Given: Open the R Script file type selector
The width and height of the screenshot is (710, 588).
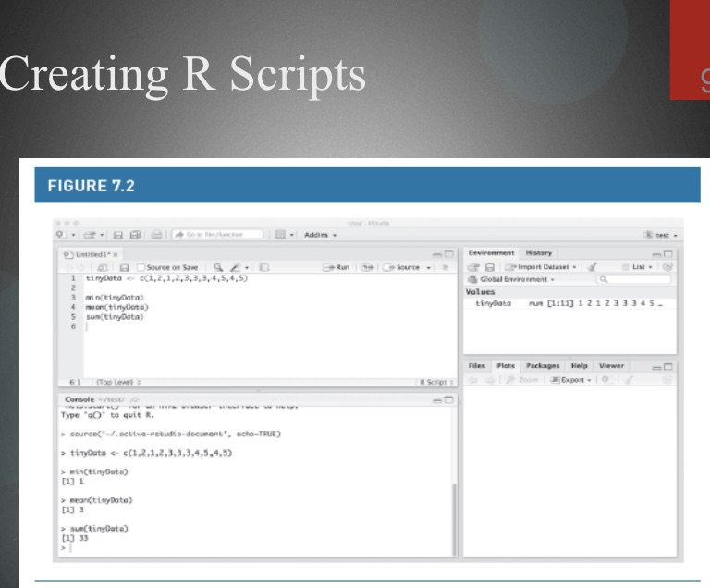Looking at the screenshot, I should point(436,383).
